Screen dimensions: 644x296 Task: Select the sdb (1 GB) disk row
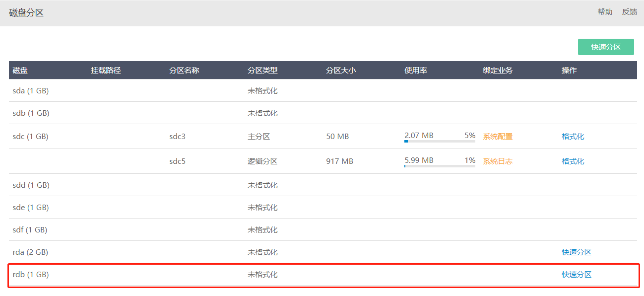[323, 113]
